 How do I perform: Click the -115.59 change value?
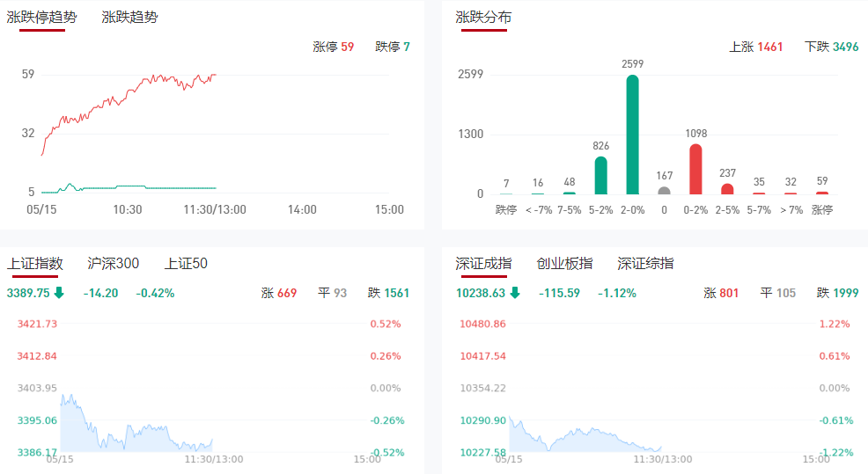coord(560,293)
